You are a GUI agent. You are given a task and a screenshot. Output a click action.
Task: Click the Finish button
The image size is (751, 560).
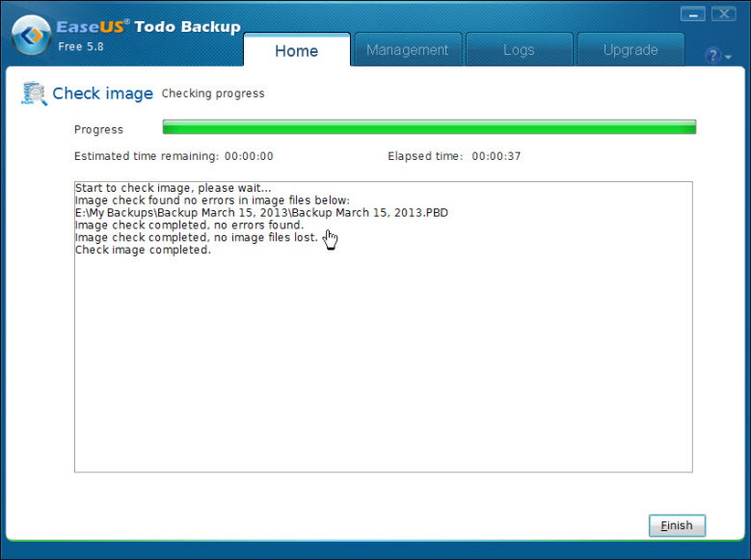tap(677, 525)
